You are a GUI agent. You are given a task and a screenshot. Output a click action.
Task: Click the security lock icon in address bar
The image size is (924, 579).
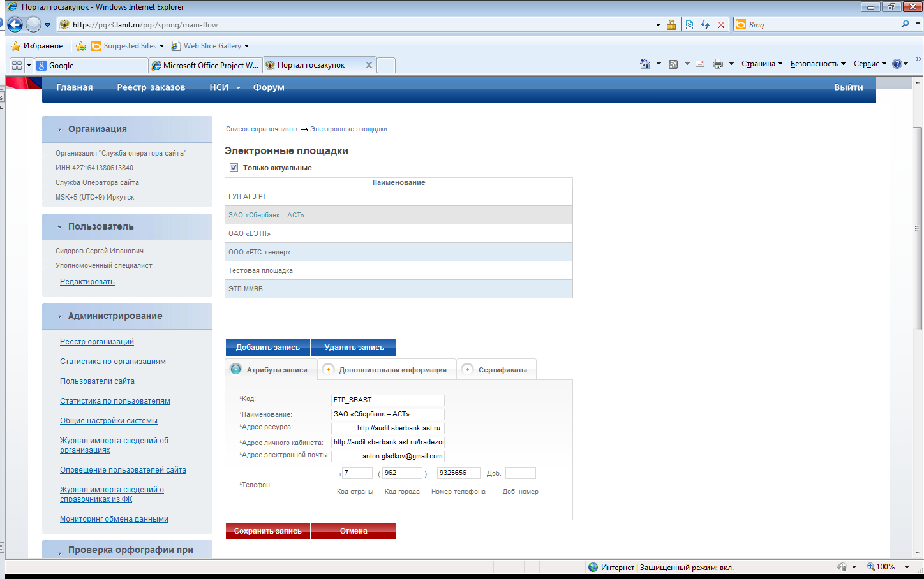point(671,25)
